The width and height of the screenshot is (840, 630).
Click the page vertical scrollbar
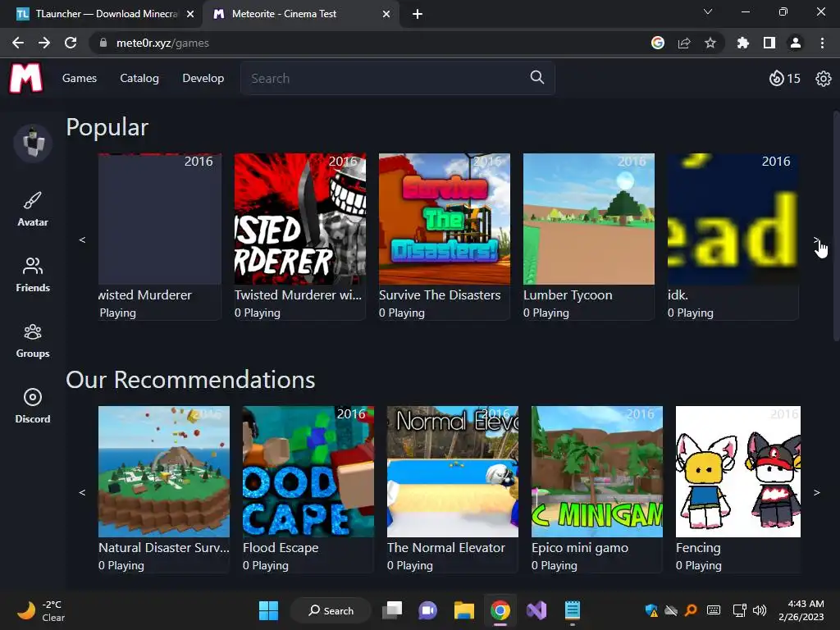836,225
